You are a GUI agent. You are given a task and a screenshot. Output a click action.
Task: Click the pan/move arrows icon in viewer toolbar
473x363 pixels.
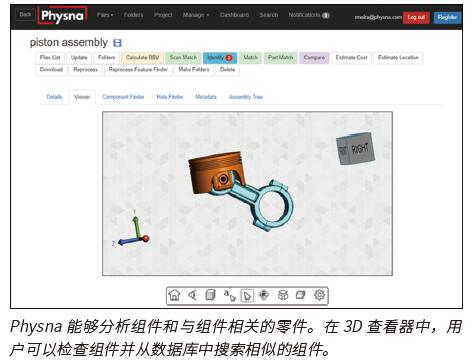coord(264,295)
